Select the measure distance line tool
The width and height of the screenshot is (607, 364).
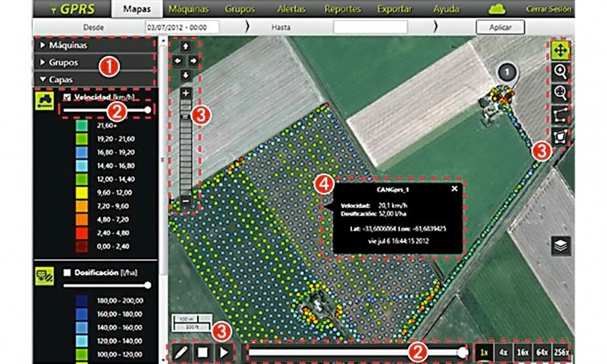click(x=560, y=115)
